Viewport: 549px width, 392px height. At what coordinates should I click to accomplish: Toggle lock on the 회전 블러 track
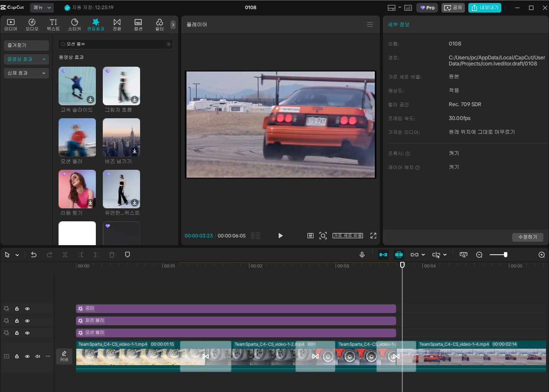click(17, 321)
